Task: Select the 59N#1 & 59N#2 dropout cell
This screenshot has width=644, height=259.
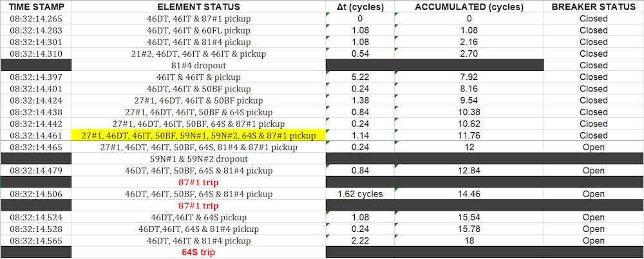Action: click(199, 158)
